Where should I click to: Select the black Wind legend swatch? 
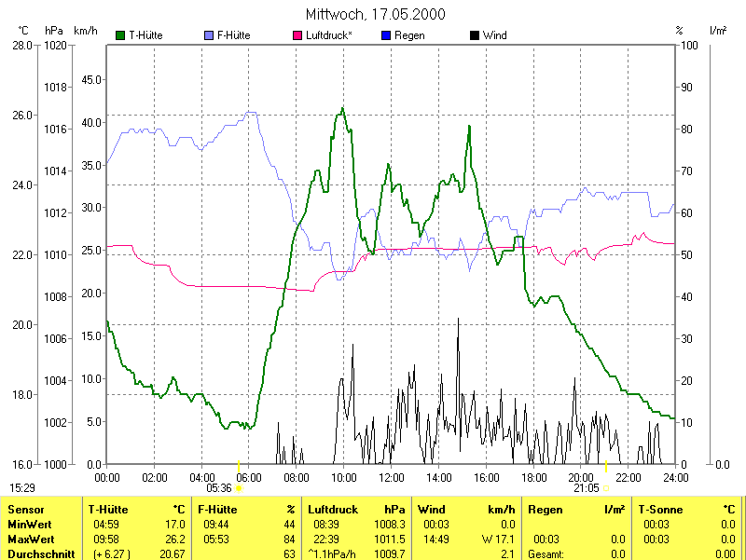475,35
